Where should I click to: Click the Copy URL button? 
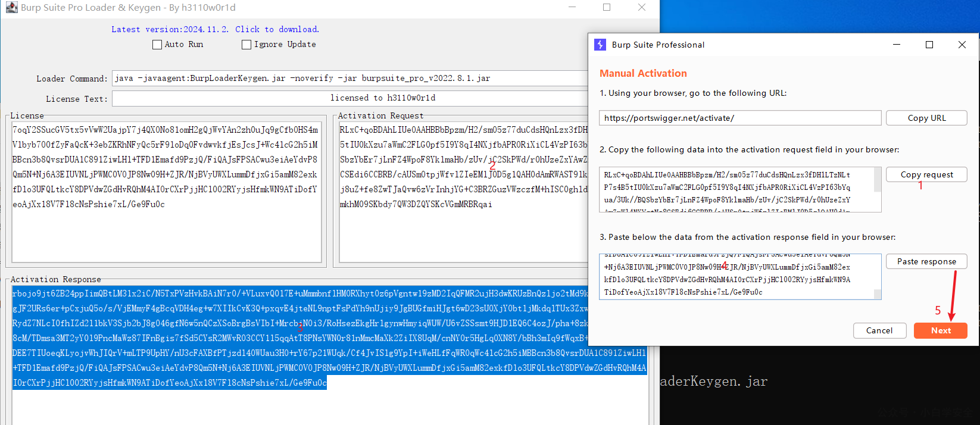[x=926, y=118]
